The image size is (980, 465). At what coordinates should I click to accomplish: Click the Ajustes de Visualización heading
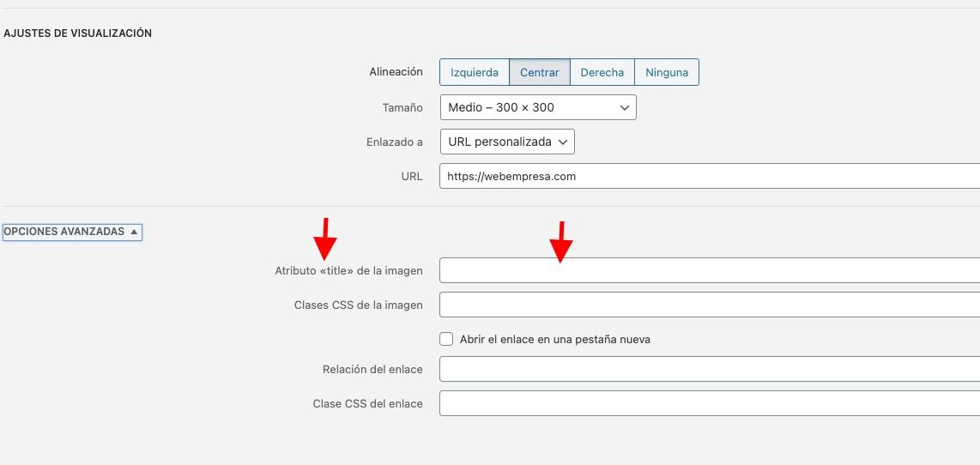point(77,33)
